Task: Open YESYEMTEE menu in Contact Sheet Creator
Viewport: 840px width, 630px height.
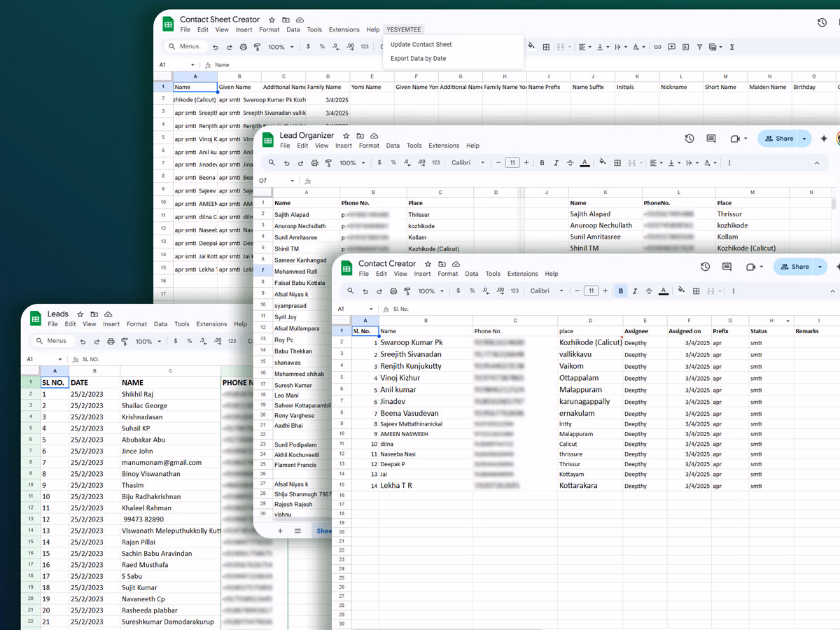Action: [404, 29]
